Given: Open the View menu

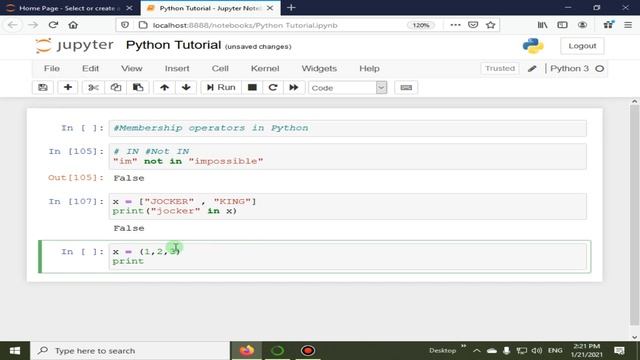Looking at the screenshot, I should coord(131,69).
